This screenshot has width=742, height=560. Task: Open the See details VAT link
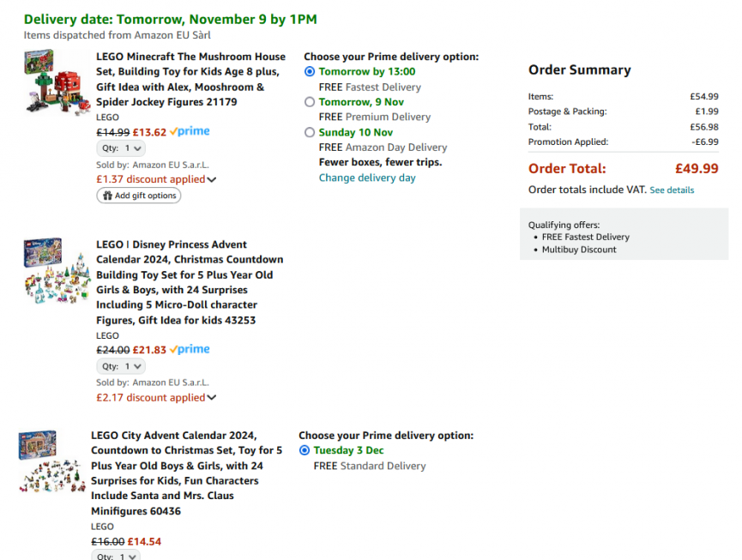[672, 190]
